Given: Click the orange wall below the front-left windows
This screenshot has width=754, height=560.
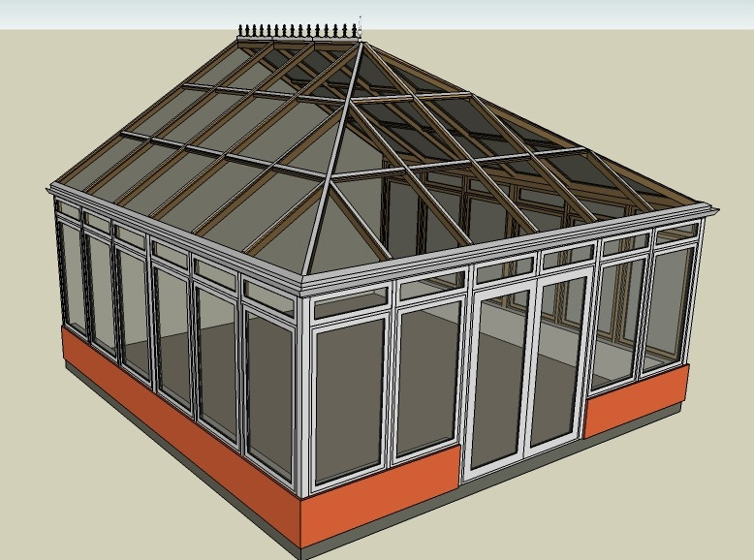Looking at the screenshot, I should (378, 498).
